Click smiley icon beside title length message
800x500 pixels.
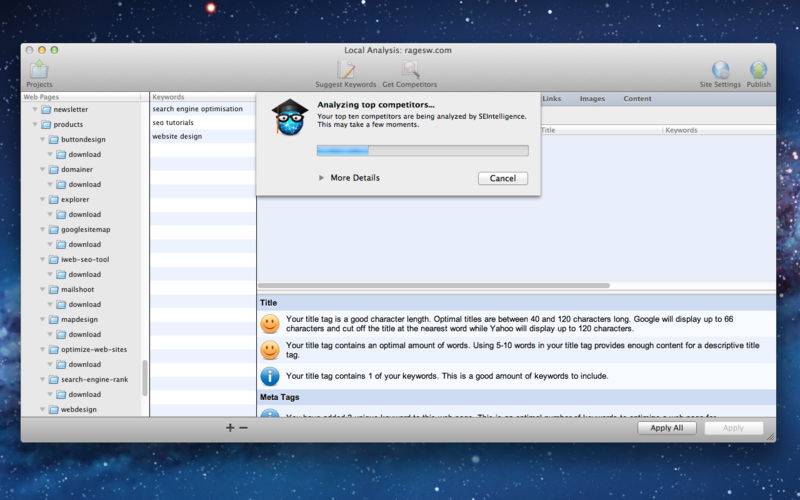tap(270, 324)
